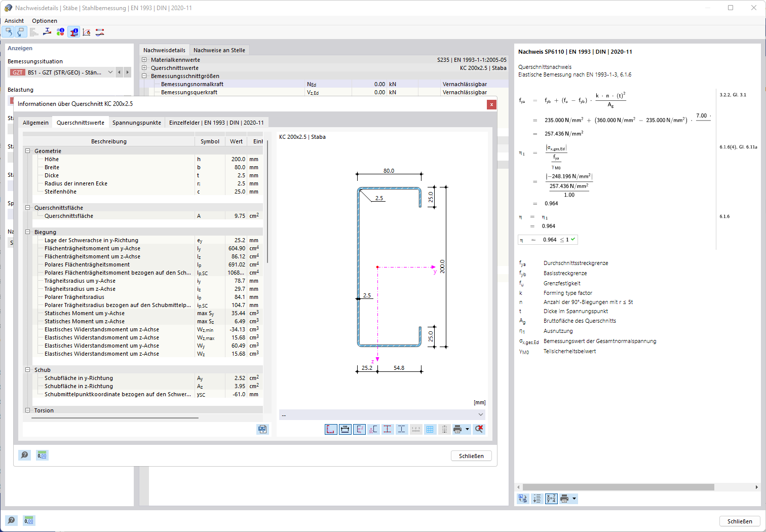Toggle the stress points I-section icon

tap(388, 429)
